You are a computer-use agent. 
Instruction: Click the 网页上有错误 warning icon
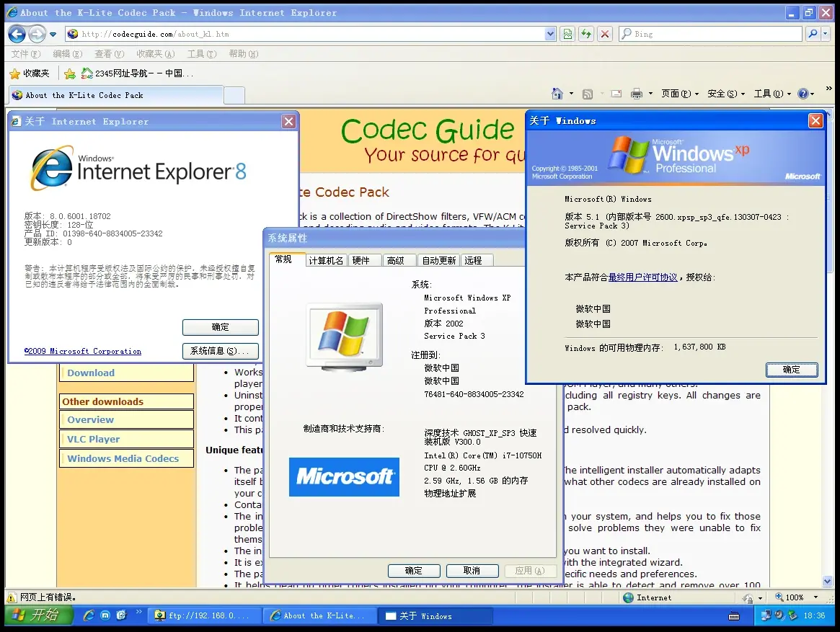pos(12,597)
